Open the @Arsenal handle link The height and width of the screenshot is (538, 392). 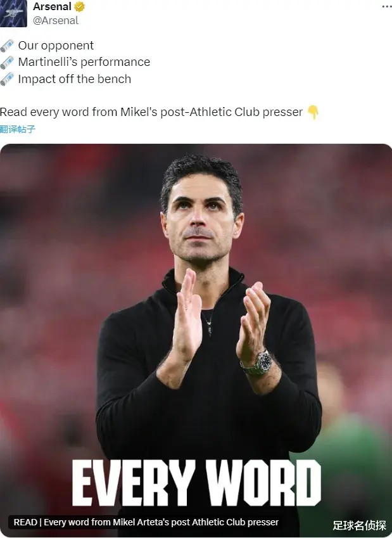pyautogui.click(x=56, y=20)
